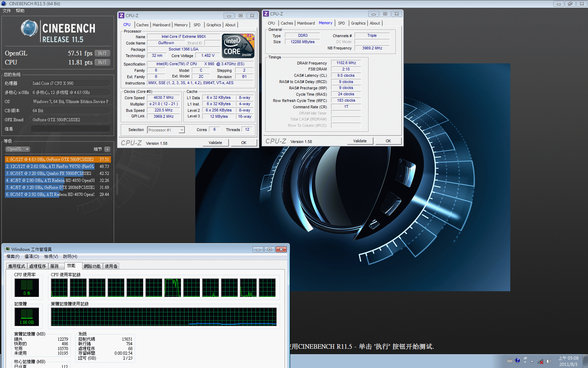Image resolution: width=588 pixels, height=368 pixels.
Task: Click the Cinebench sphere icon in the title bar
Action: tap(4, 4)
